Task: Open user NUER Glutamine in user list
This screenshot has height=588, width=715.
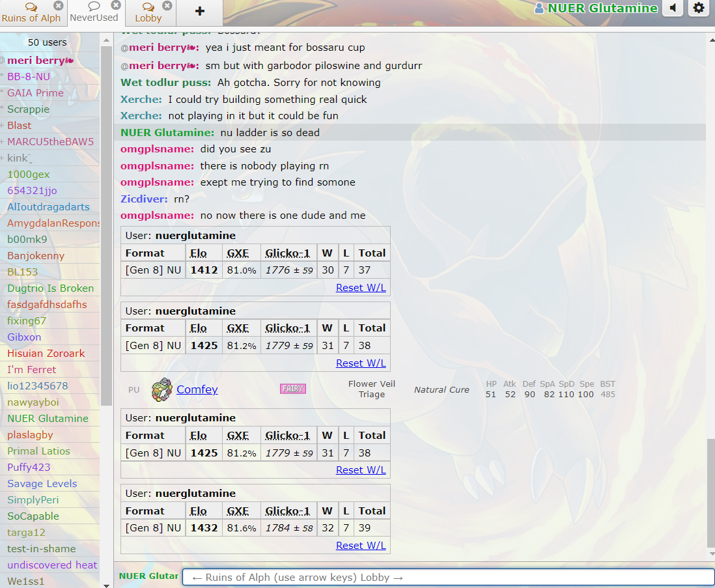Action: (x=48, y=419)
